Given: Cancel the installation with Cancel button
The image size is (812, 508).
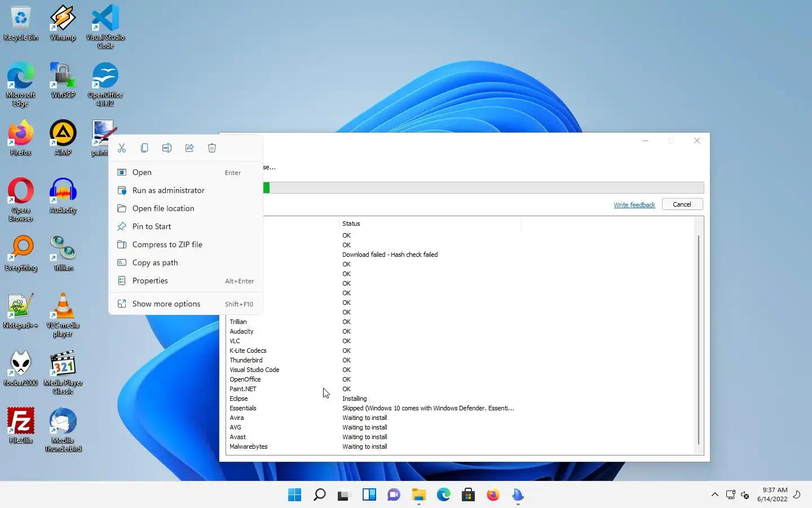Looking at the screenshot, I should 682,204.
